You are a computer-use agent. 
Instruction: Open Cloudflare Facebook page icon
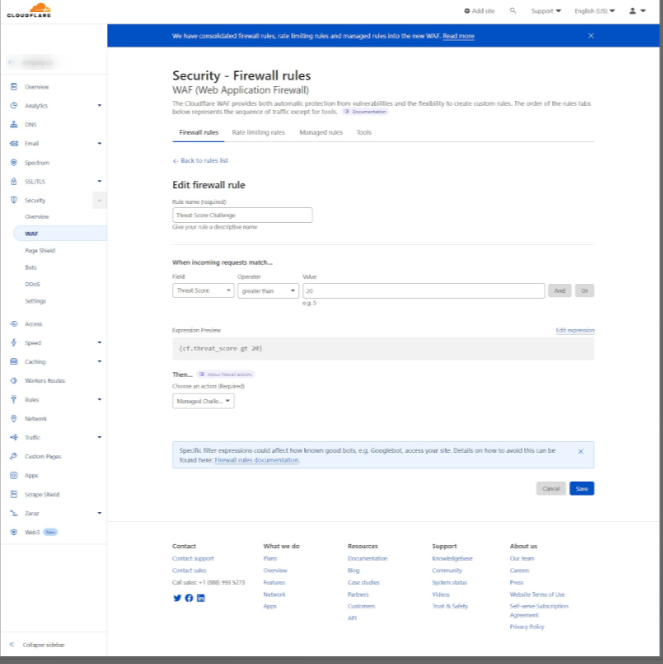coord(189,598)
